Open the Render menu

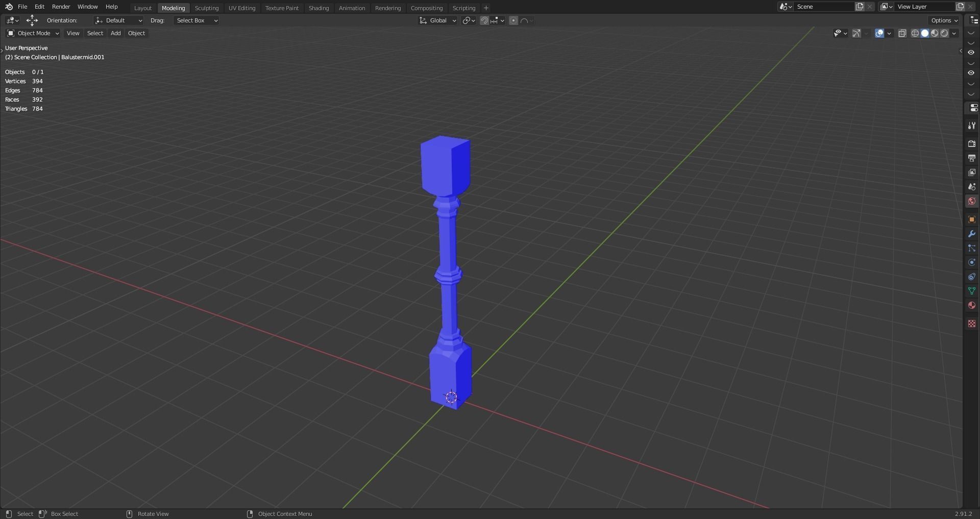[x=61, y=7]
